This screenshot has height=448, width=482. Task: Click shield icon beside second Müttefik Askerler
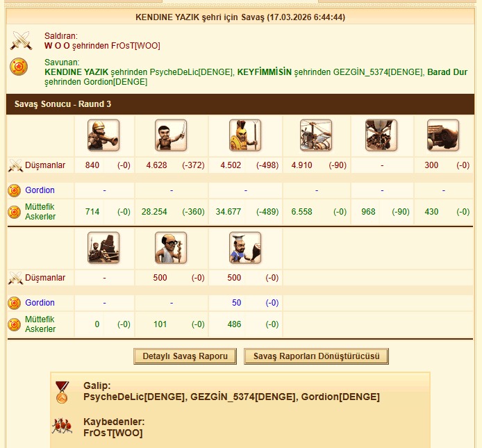[x=14, y=324]
